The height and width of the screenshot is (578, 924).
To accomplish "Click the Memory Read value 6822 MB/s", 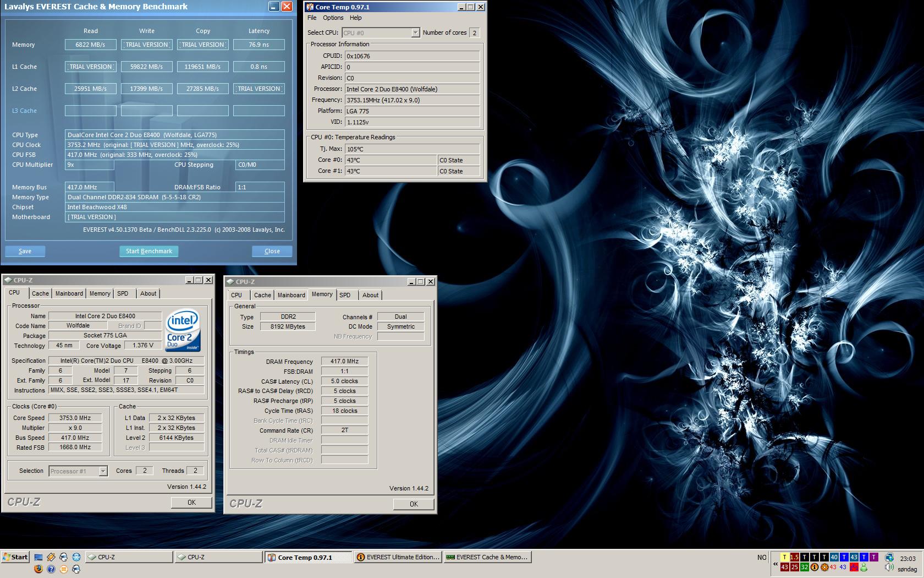I will point(91,45).
